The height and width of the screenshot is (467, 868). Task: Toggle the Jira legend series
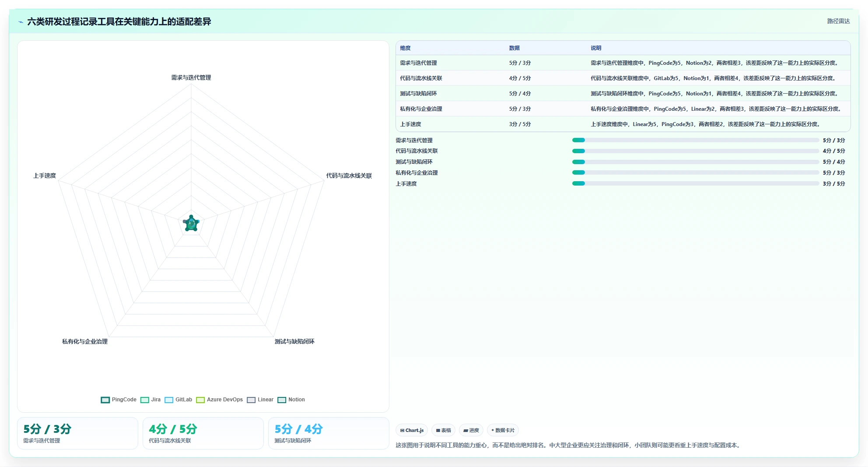pos(150,400)
